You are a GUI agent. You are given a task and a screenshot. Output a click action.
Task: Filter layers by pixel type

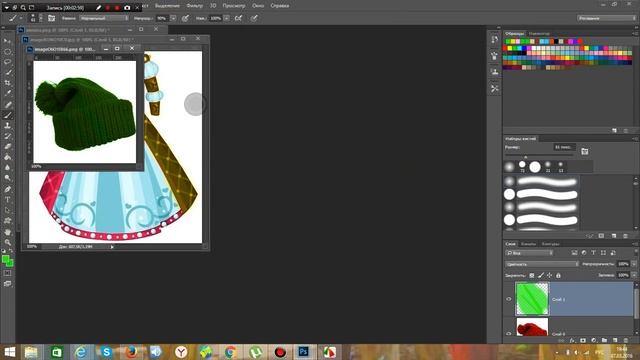coord(574,253)
